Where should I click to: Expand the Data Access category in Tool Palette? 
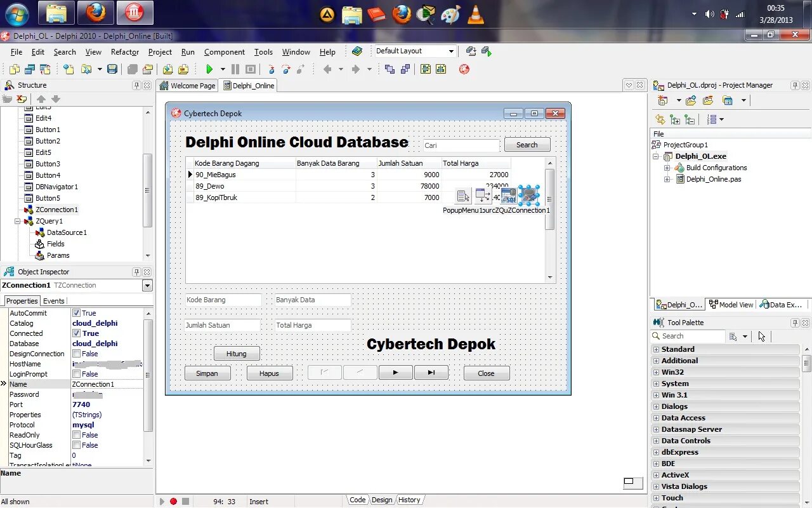[656, 418]
